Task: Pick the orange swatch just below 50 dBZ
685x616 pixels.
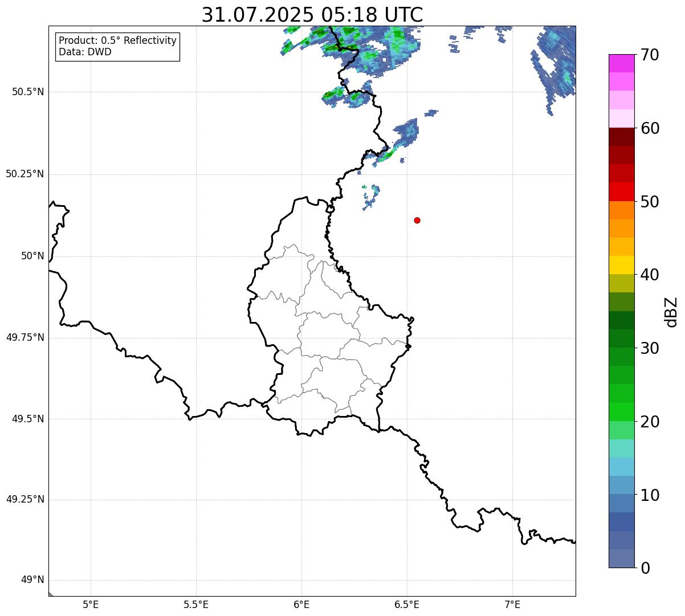Action: click(x=621, y=211)
